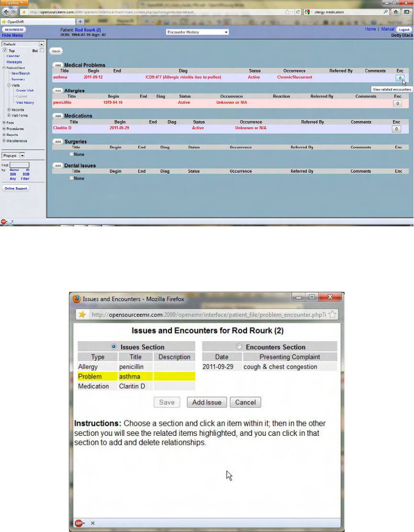
Task: Toggle the Top frame checkbox
Action: [5, 50]
